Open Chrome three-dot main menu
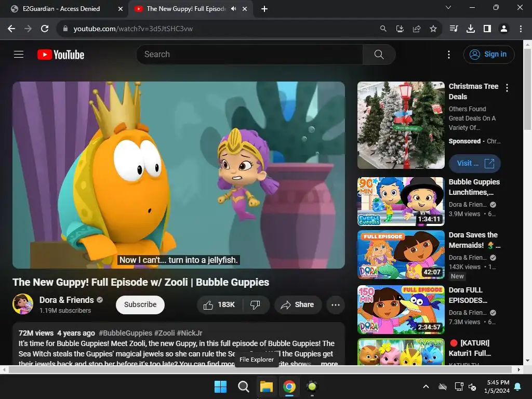This screenshot has height=399, width=532. pos(521,29)
